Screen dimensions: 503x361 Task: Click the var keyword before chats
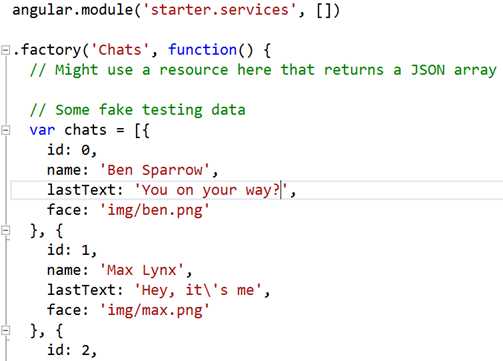coord(42,130)
